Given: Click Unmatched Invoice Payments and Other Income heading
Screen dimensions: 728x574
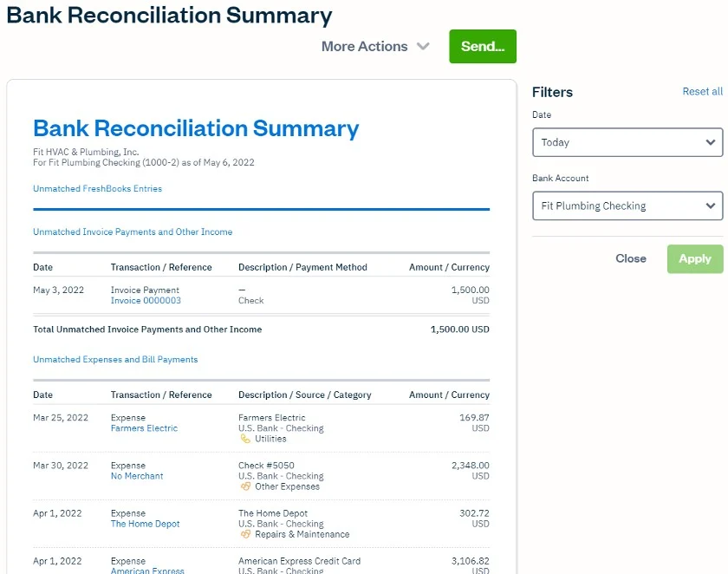Looking at the screenshot, I should pyautogui.click(x=133, y=232).
